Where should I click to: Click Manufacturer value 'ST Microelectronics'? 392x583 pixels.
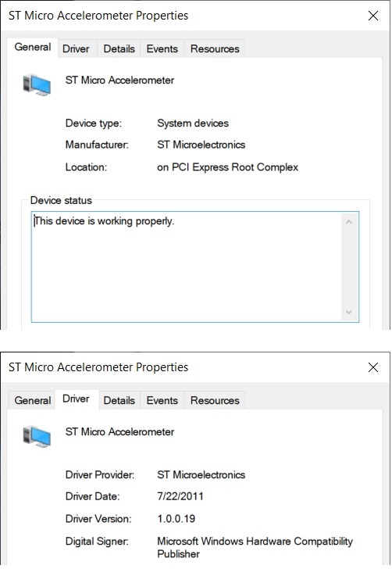201,145
